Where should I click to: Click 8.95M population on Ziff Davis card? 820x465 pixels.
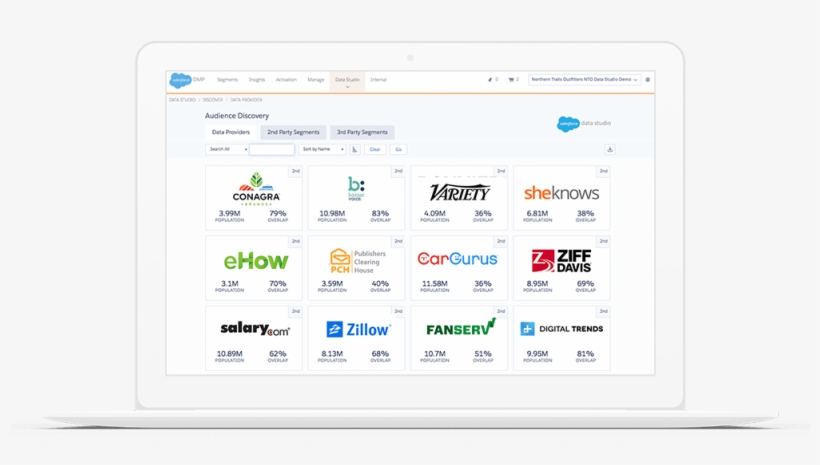pos(537,283)
